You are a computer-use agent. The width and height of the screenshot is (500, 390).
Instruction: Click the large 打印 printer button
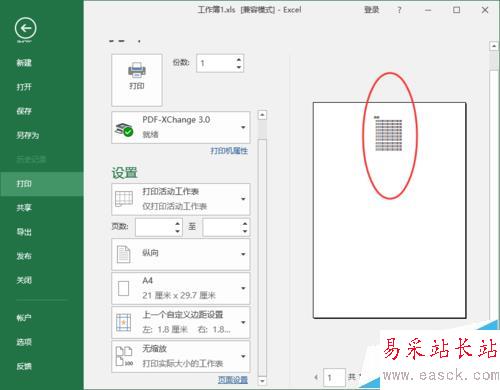137,80
